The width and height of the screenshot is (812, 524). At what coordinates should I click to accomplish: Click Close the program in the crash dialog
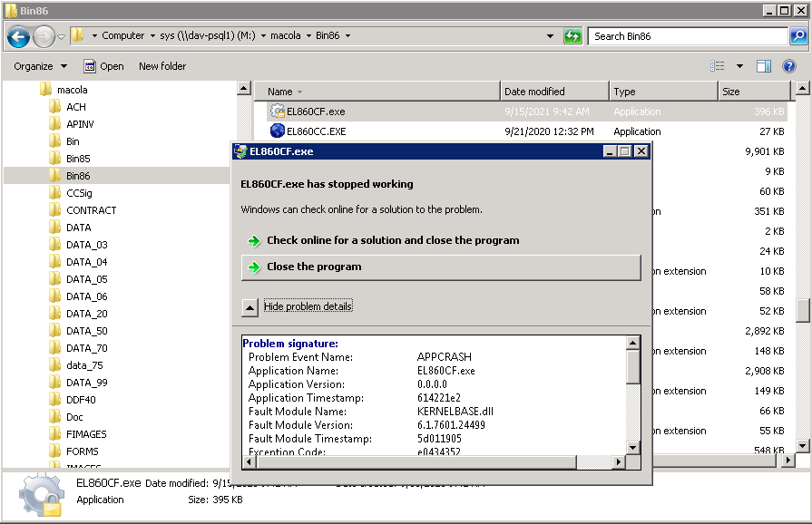coord(441,267)
